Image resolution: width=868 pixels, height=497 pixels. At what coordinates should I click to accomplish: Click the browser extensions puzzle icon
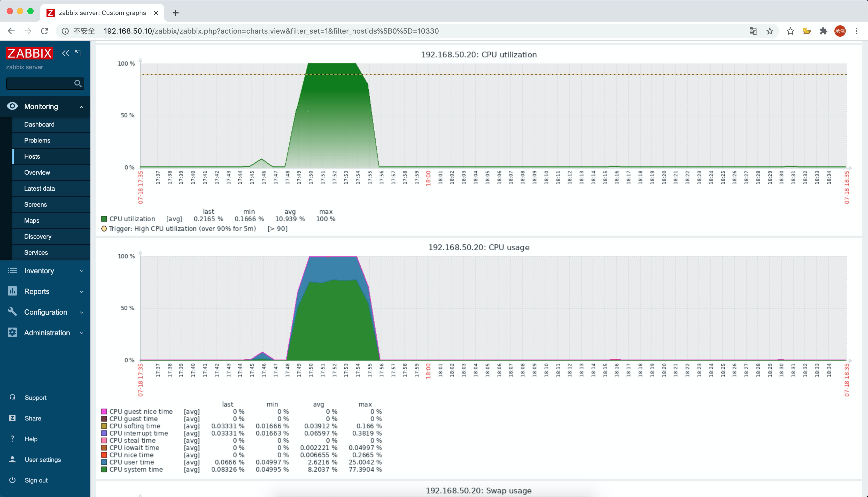pyautogui.click(x=823, y=31)
